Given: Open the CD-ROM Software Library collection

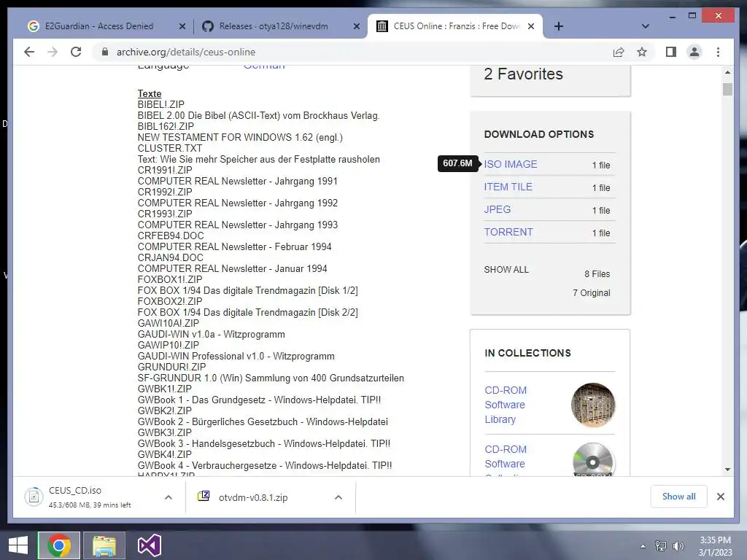Looking at the screenshot, I should [x=506, y=405].
